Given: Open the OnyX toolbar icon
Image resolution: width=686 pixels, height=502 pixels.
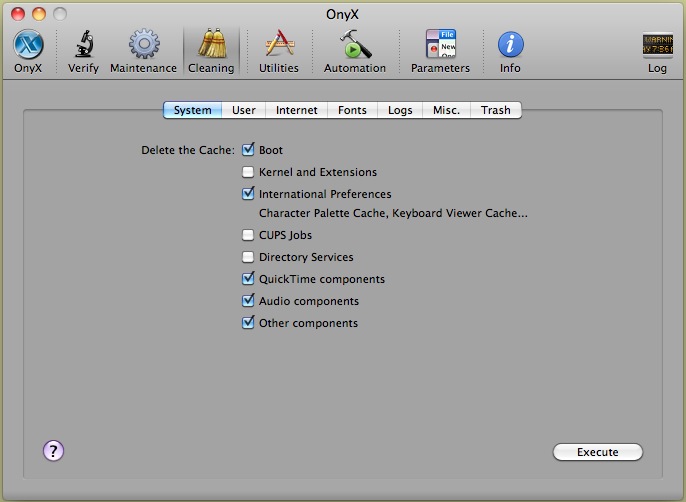Looking at the screenshot, I should point(28,46).
